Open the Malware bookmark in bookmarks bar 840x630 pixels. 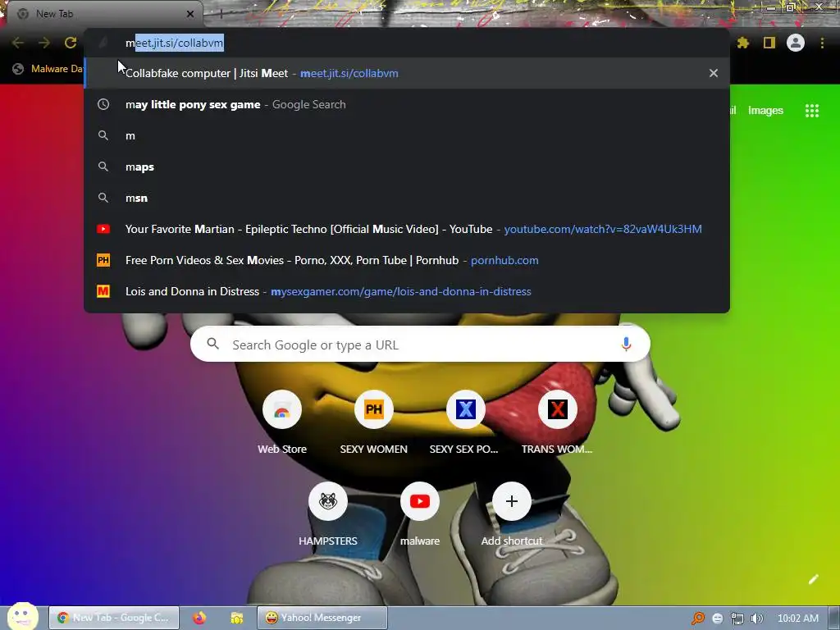48,69
